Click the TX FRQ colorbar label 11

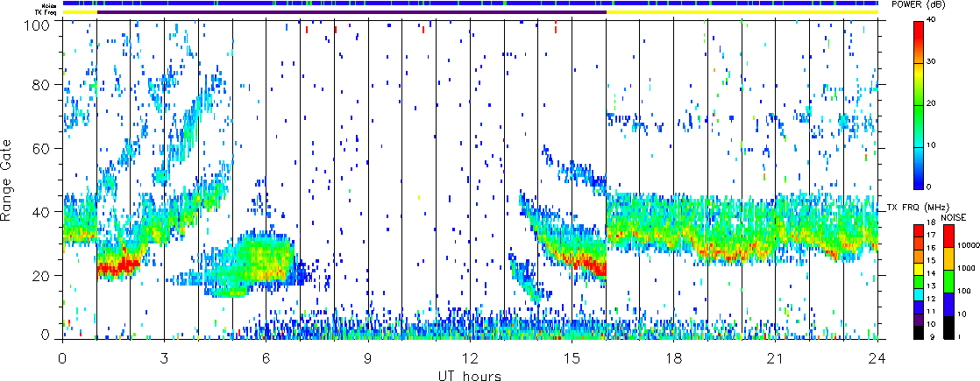pos(931,313)
